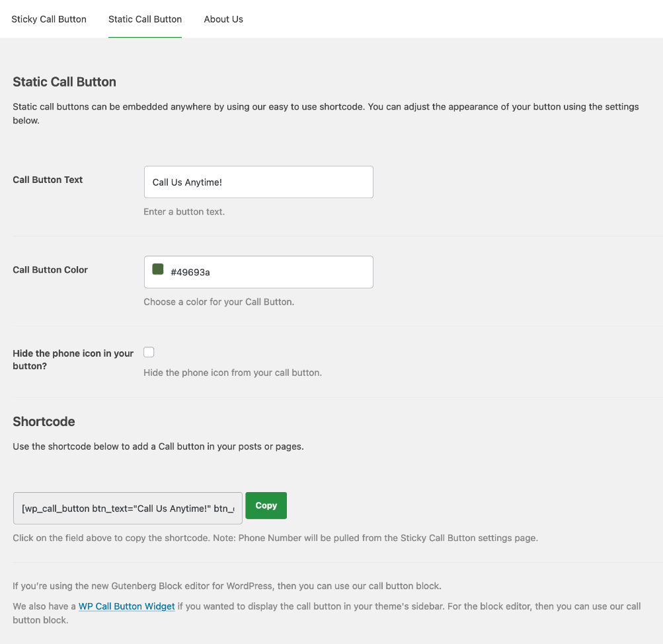Viewport: 663px width, 644px height.
Task: Focus the Call Button Text input field
Action: (258, 182)
